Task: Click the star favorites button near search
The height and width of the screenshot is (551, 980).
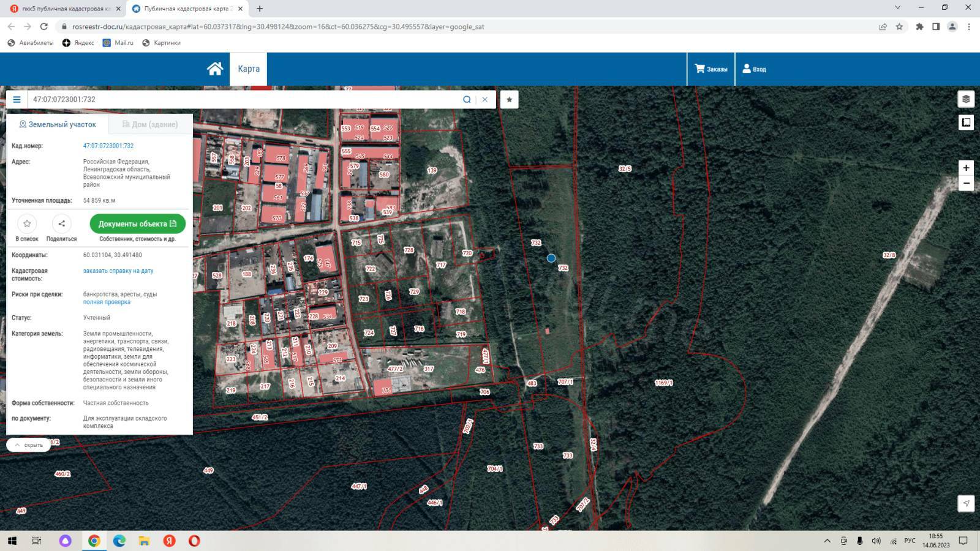Action: click(x=509, y=99)
